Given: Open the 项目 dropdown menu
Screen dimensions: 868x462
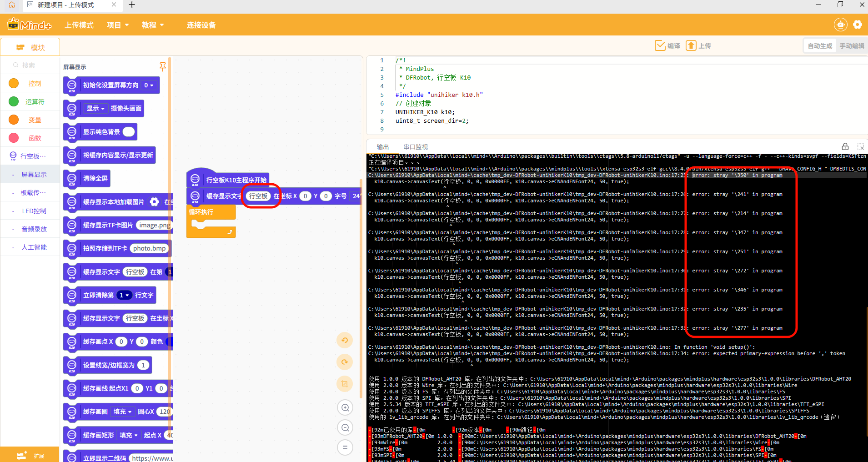Looking at the screenshot, I should [118, 25].
